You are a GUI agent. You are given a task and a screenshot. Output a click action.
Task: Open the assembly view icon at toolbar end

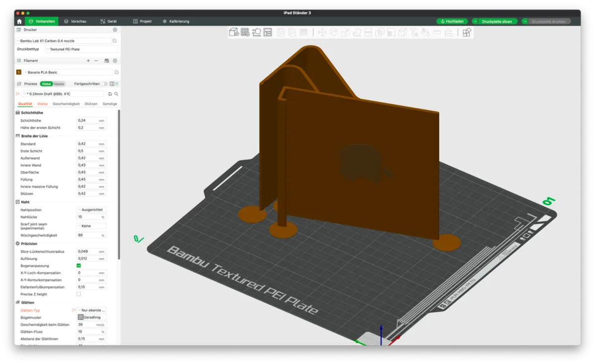466,32
